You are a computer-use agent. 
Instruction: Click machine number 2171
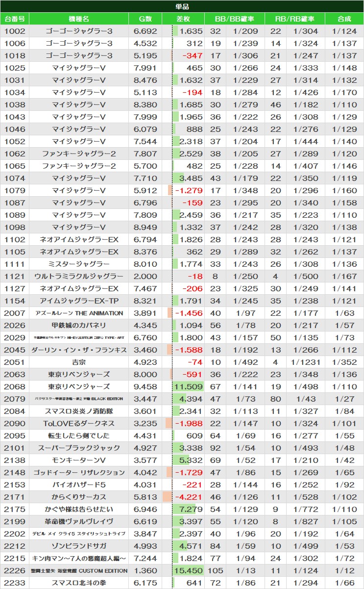point(15,497)
